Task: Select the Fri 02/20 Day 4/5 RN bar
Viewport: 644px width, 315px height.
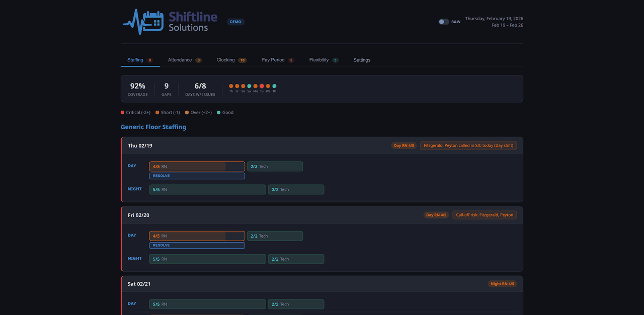Action: pos(197,236)
